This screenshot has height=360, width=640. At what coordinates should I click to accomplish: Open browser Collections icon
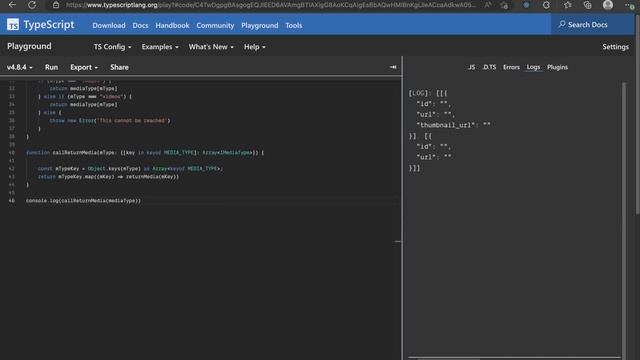(587, 5)
